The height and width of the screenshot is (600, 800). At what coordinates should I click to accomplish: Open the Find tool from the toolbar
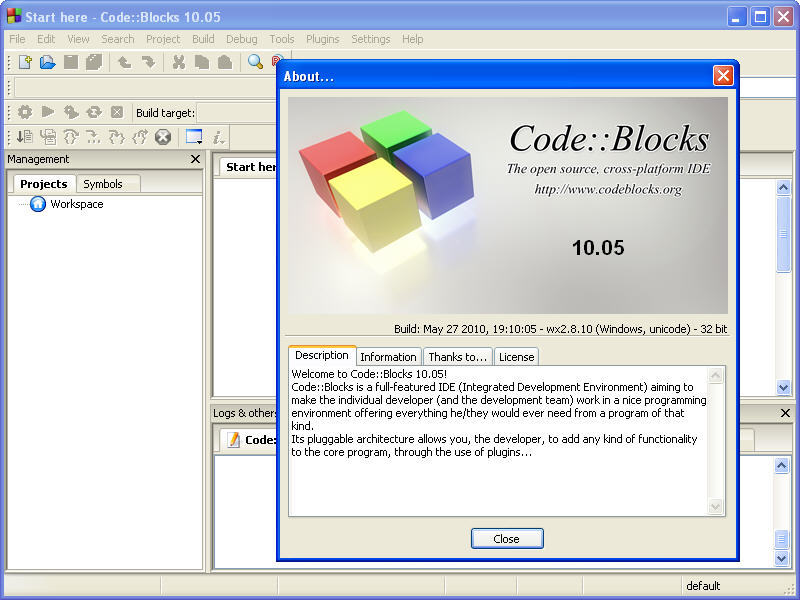pos(255,63)
